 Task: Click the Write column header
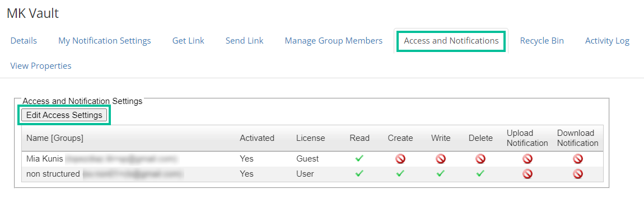coord(441,138)
